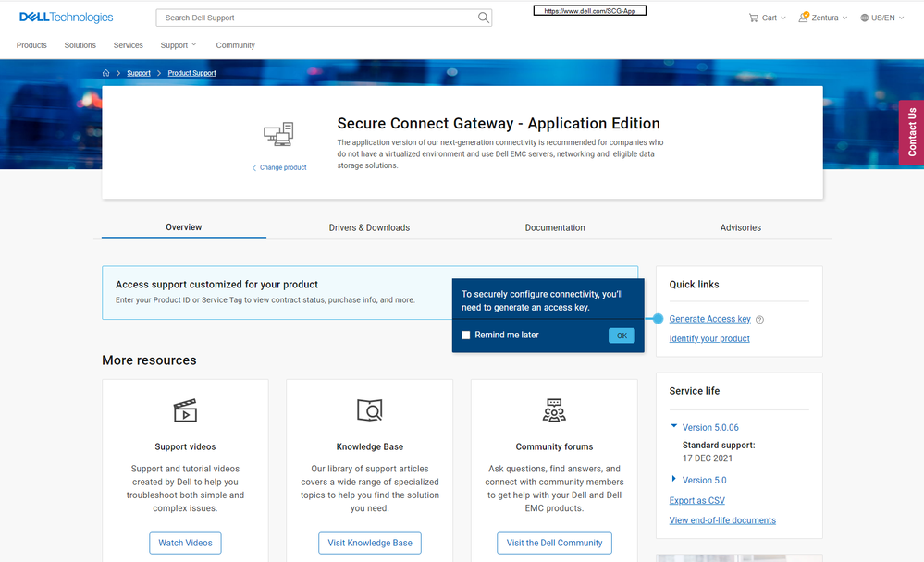Click the Community forums people icon
Image resolution: width=924 pixels, height=562 pixels.
point(554,410)
